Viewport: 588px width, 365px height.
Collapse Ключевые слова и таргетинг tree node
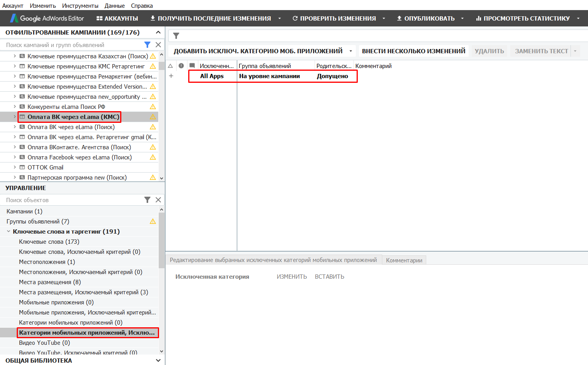click(9, 232)
